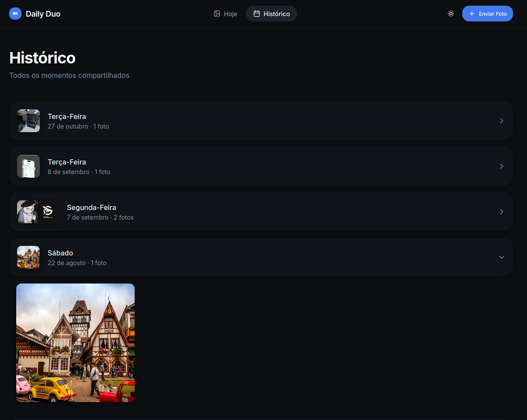527x420 pixels.
Task: Click the Daily Duo logo icon
Action: coord(15,14)
